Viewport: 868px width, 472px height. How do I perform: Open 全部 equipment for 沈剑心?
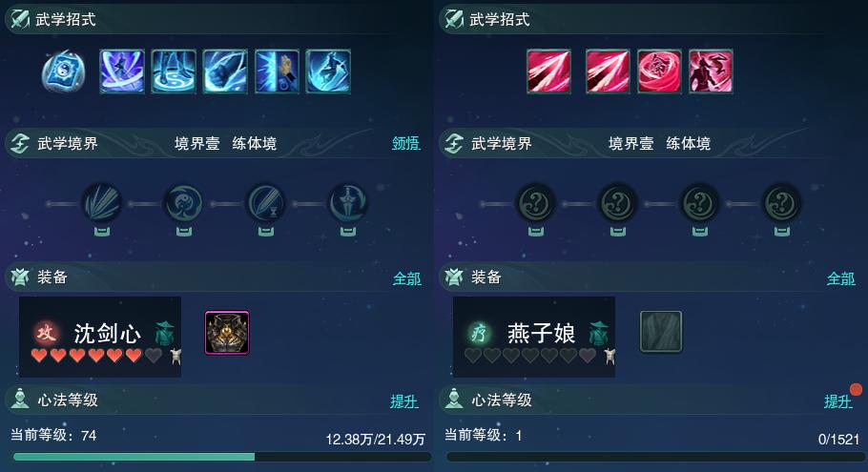(x=407, y=278)
